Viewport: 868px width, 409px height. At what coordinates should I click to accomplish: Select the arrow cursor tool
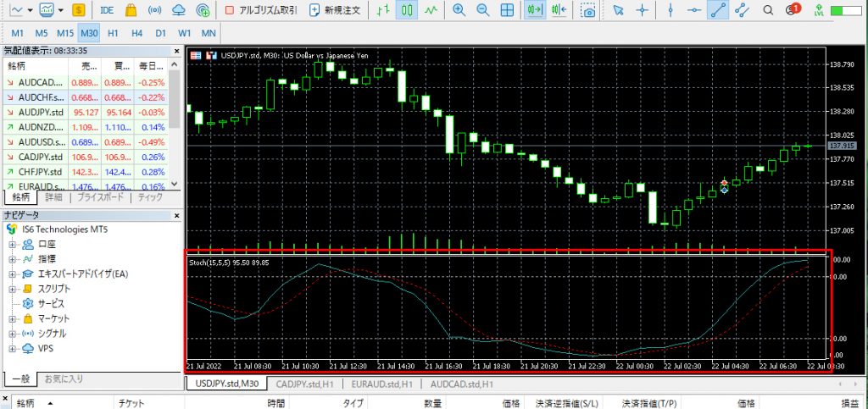pyautogui.click(x=619, y=10)
